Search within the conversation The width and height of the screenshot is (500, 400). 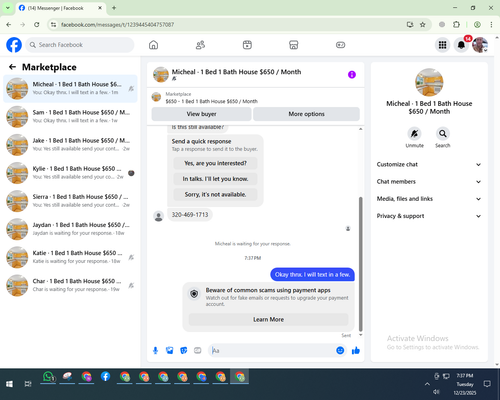[443, 134]
